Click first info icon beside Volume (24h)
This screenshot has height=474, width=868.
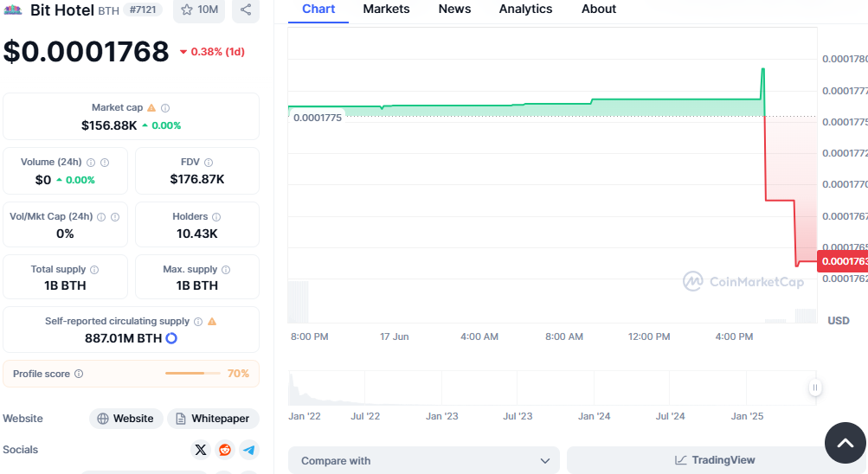tap(91, 163)
